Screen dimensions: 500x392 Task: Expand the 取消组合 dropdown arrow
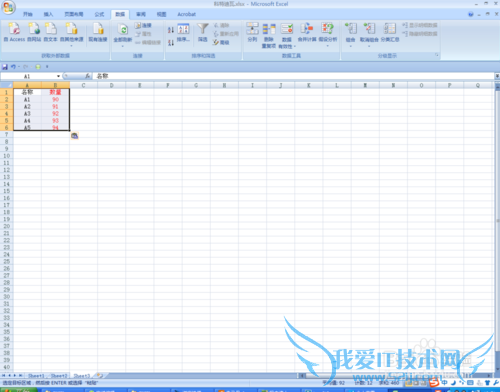coord(369,46)
